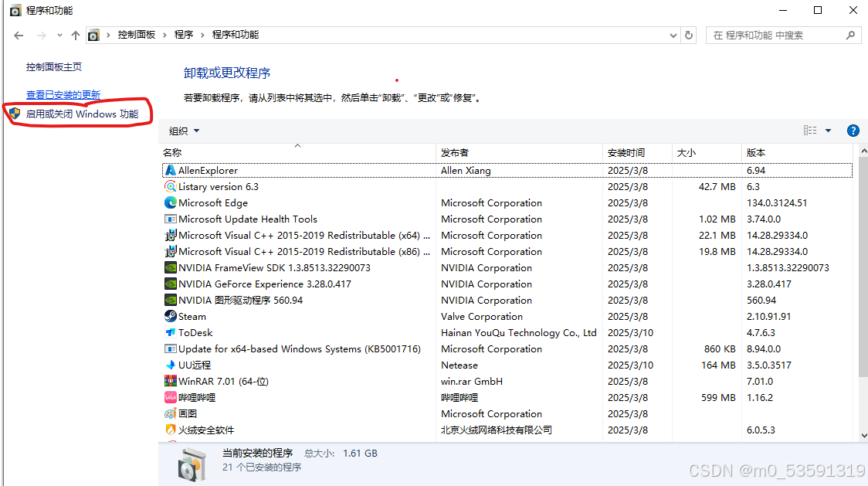The image size is (868, 486).
Task: Expand the chevron after 程序 breadcrumb
Action: point(202,35)
